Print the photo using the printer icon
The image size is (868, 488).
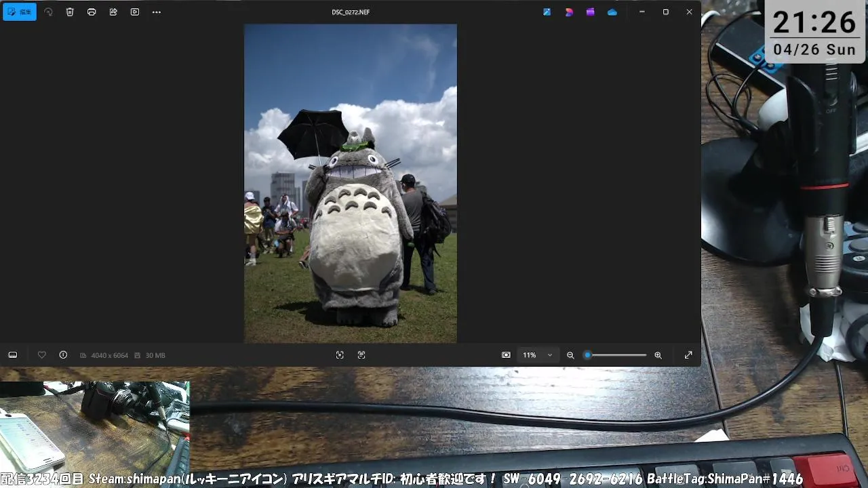pyautogui.click(x=92, y=12)
